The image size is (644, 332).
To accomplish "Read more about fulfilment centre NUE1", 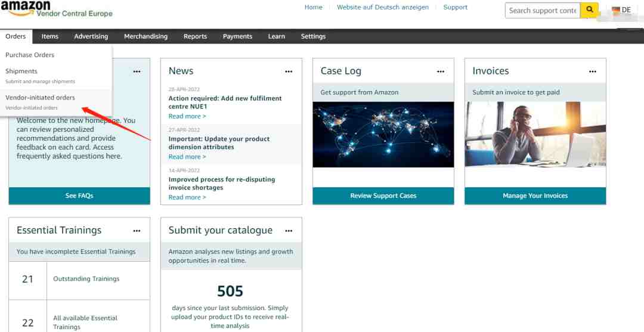I will click(187, 116).
